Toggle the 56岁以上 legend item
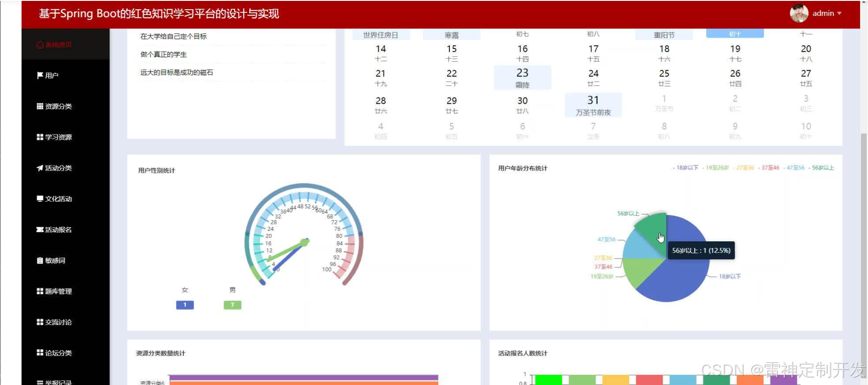The width and height of the screenshot is (868, 385). point(821,168)
